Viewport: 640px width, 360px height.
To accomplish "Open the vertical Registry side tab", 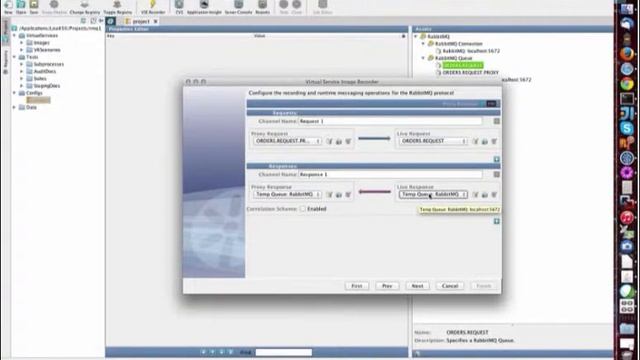I will point(5,61).
